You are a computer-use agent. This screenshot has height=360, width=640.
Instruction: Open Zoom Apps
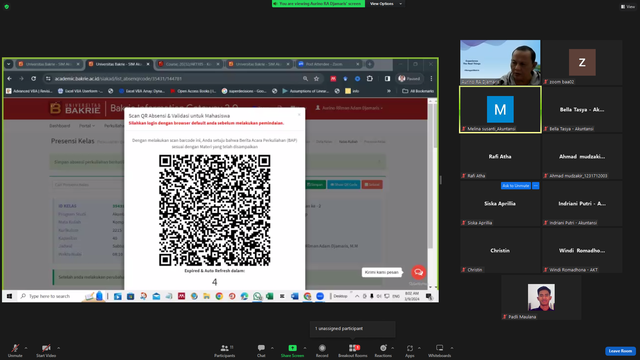click(x=410, y=350)
